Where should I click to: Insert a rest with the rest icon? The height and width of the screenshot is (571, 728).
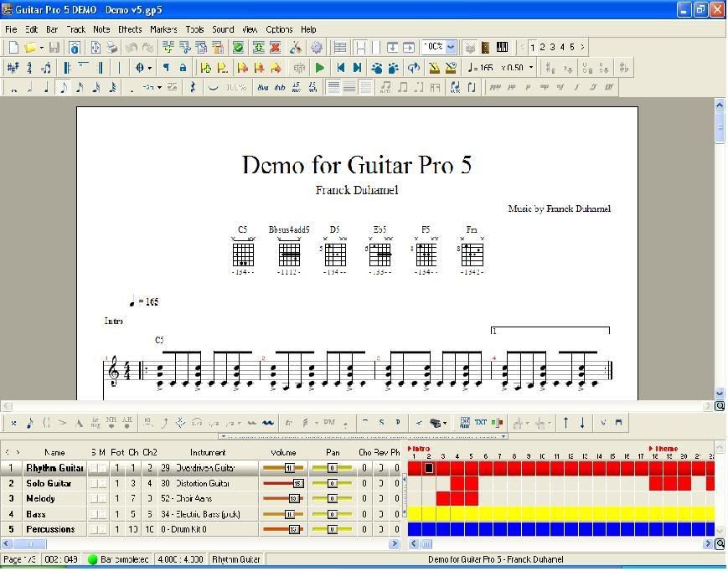(x=193, y=87)
